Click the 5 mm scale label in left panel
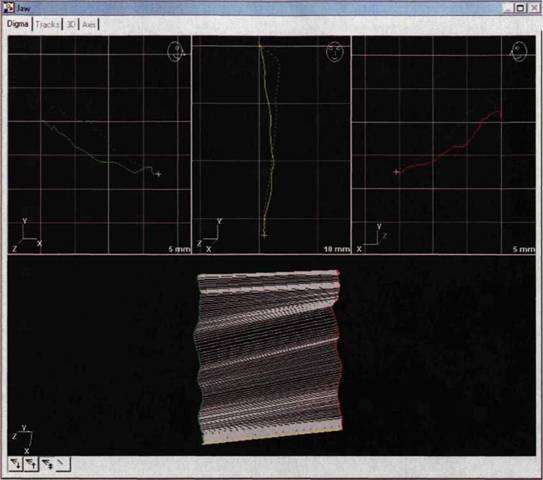The width and height of the screenshot is (543, 480). (179, 249)
